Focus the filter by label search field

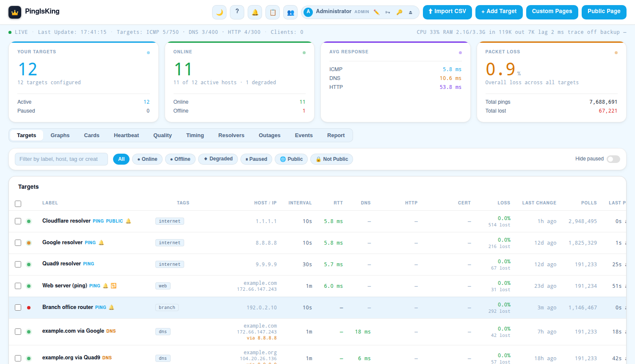click(61, 159)
